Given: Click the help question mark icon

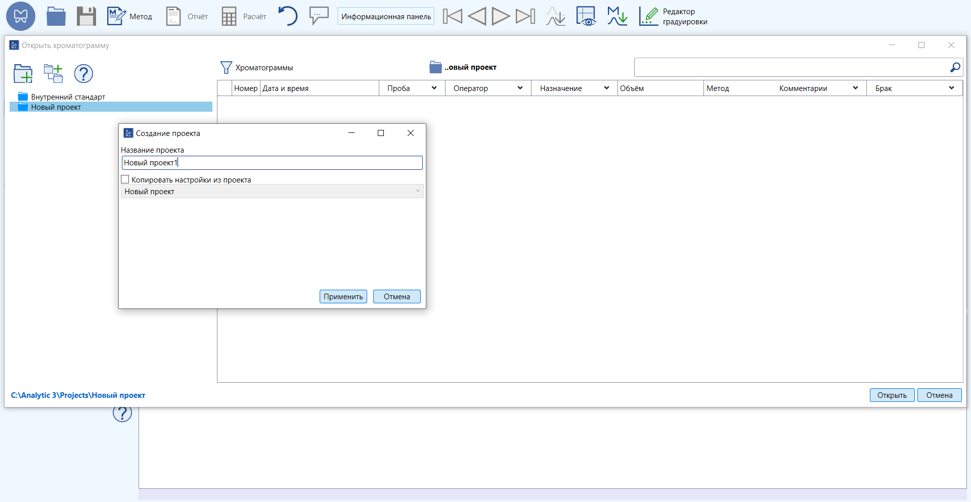Looking at the screenshot, I should [84, 74].
